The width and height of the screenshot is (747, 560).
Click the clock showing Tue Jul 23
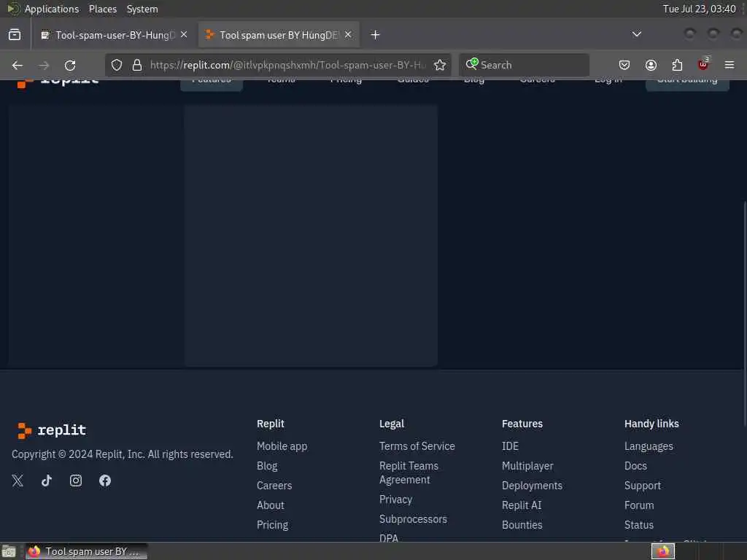(x=700, y=9)
